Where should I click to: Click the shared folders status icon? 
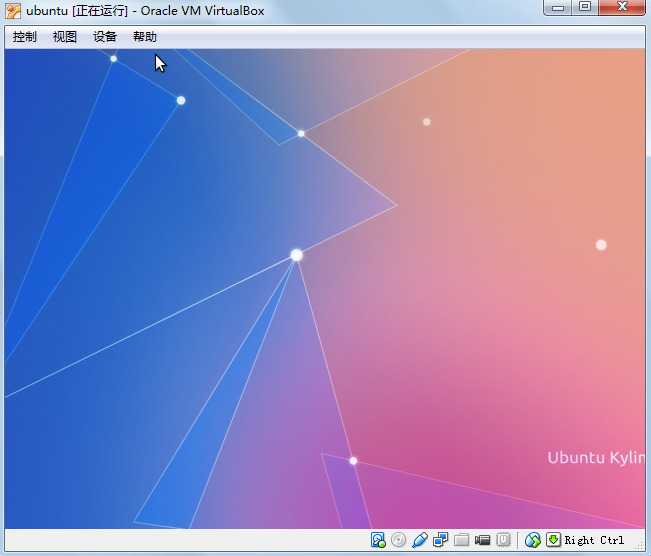tap(461, 540)
